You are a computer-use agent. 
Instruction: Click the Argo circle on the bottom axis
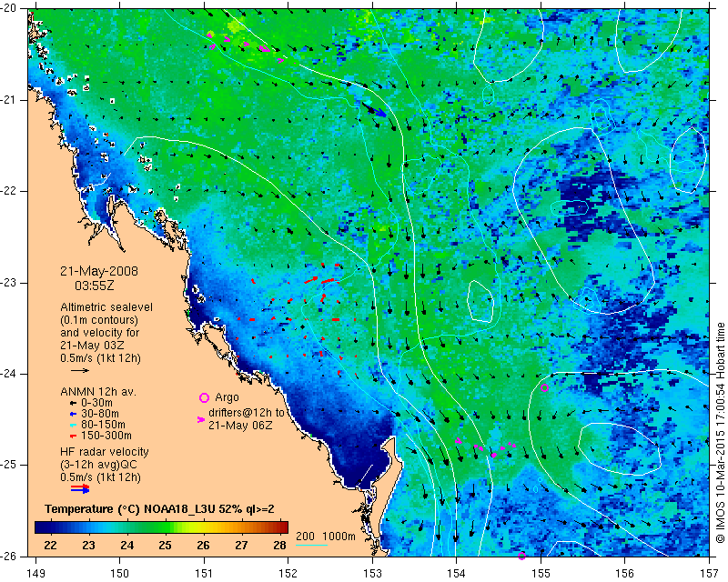(x=521, y=556)
